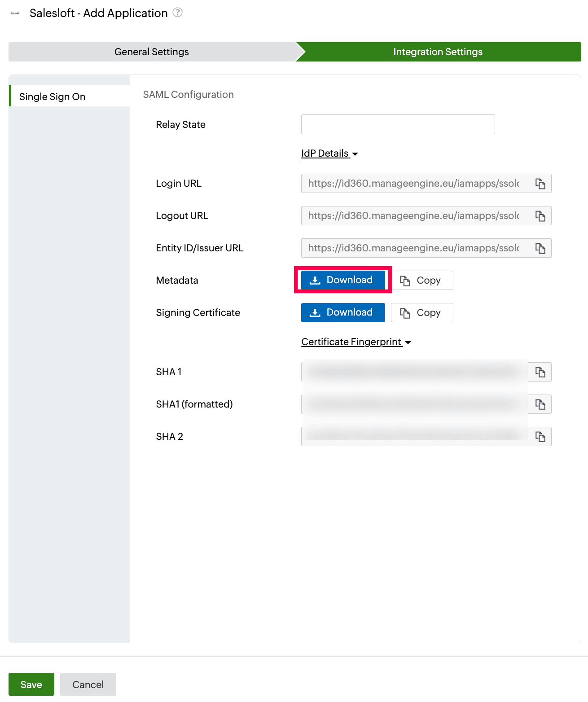Copy the SHA1 (formatted) value with the copy icon
This screenshot has height=702, width=588.
point(539,404)
